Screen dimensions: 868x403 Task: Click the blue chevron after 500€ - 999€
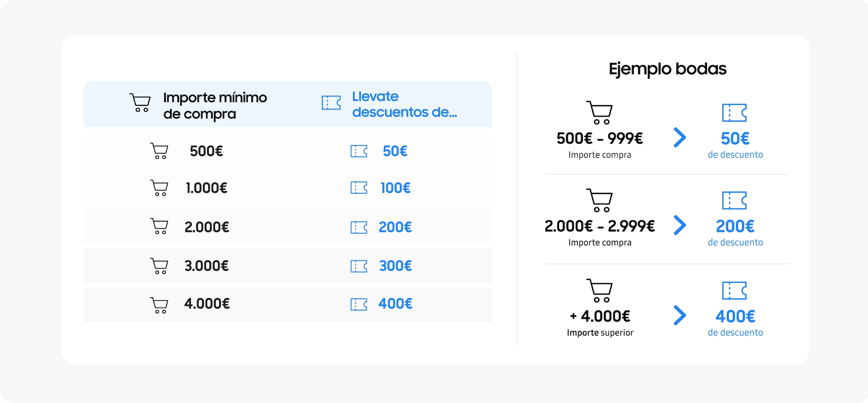pos(680,137)
